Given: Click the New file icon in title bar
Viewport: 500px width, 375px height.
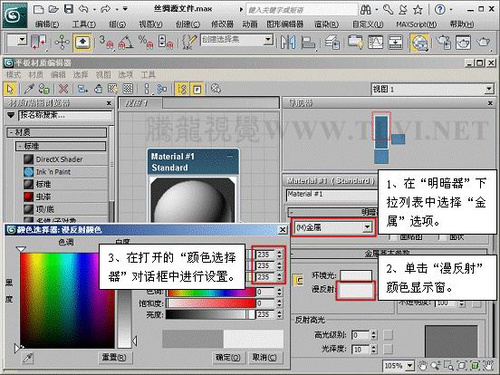Looking at the screenshot, I should pyautogui.click(x=39, y=9).
